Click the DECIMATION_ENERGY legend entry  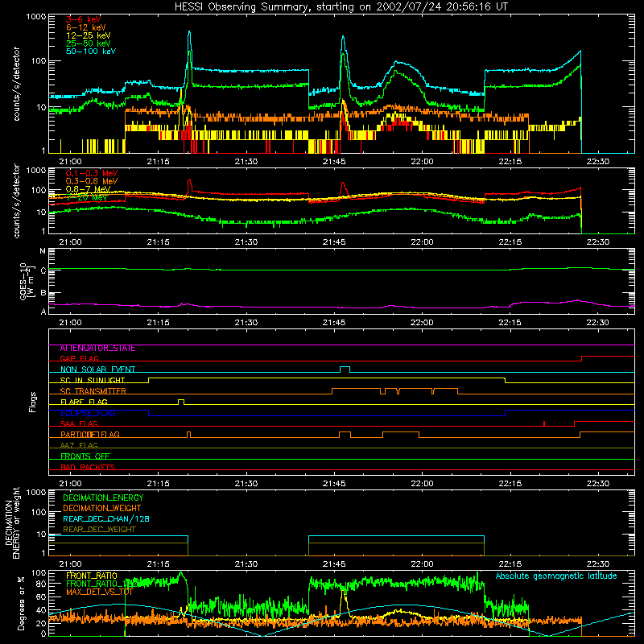pos(103,497)
